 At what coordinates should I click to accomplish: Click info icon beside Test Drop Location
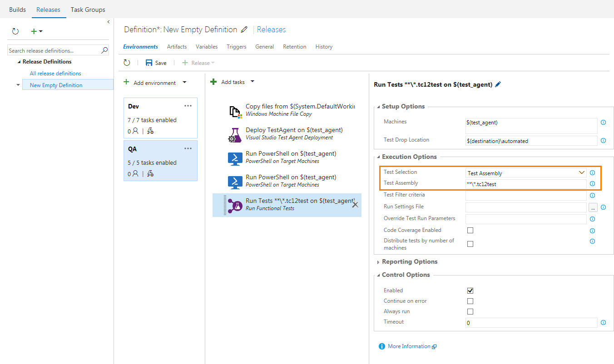pos(603,141)
